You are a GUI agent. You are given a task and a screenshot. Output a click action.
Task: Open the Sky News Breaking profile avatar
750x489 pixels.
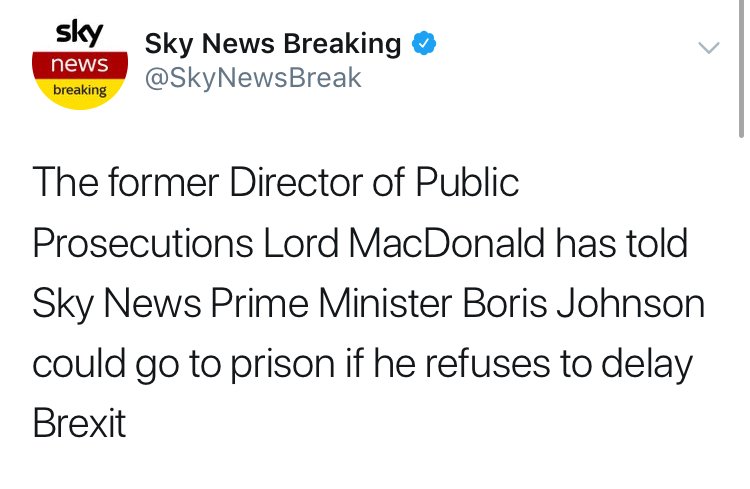coord(80,66)
